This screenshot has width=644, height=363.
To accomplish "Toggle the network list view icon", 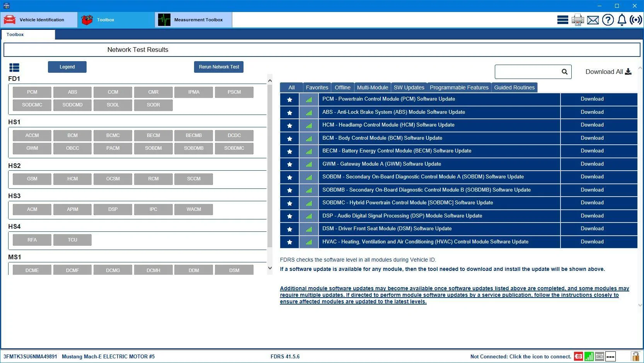I will point(14,68).
